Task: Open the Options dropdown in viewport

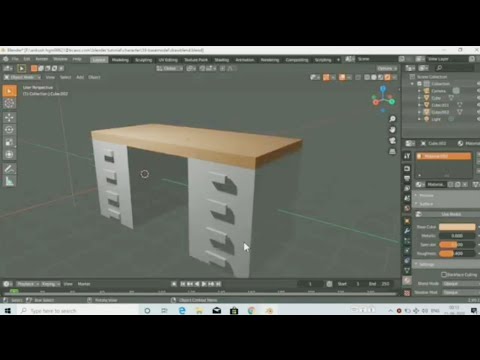Action: [387, 68]
